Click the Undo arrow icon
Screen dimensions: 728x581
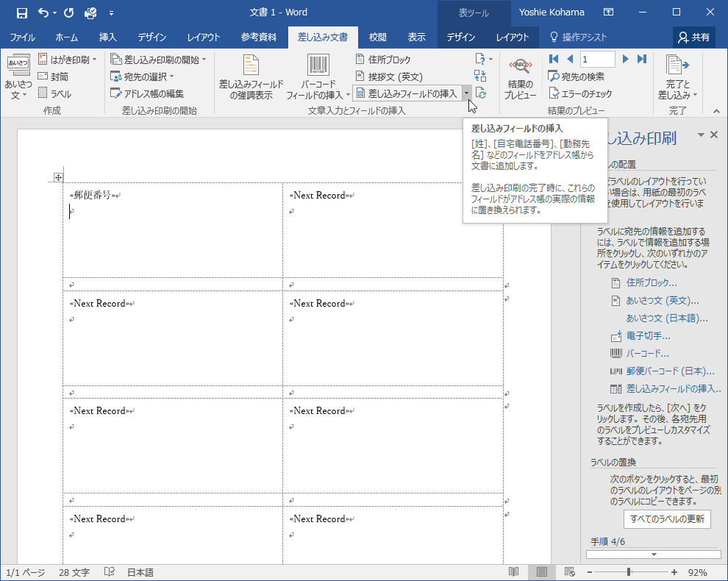point(43,13)
